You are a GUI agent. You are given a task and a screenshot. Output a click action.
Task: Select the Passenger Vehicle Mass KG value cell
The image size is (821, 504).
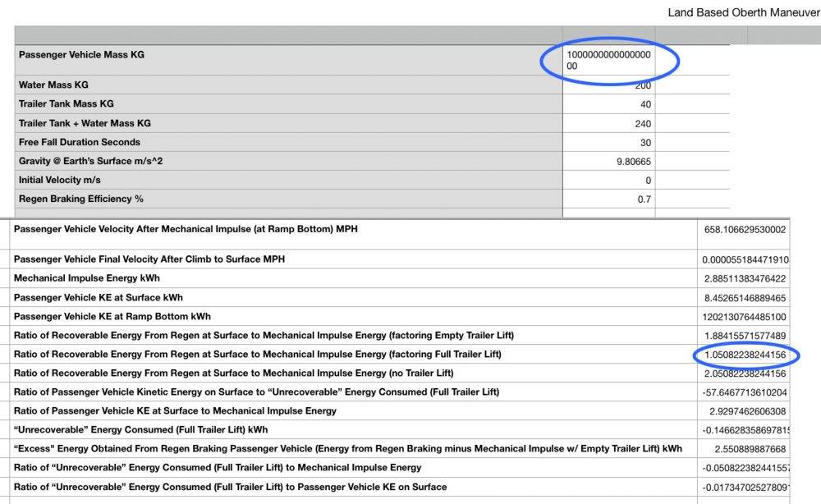click(608, 60)
